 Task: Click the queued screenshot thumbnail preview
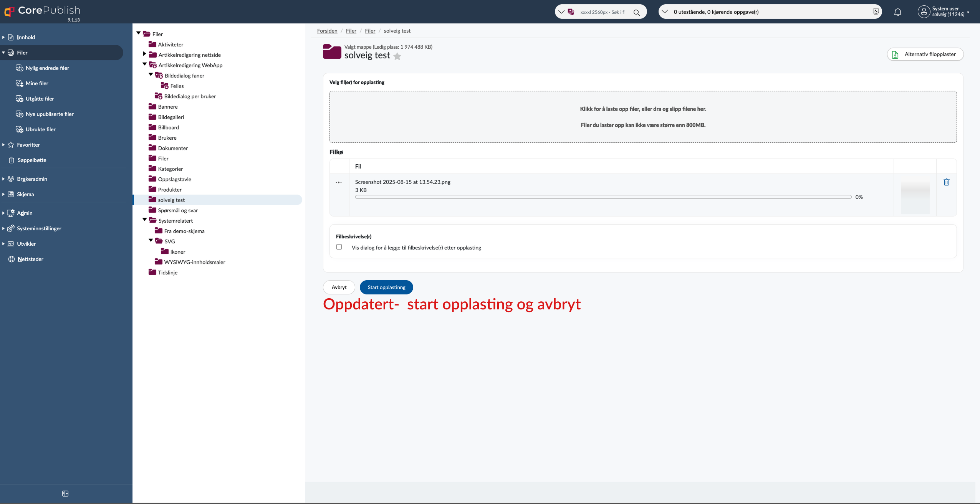(915, 198)
